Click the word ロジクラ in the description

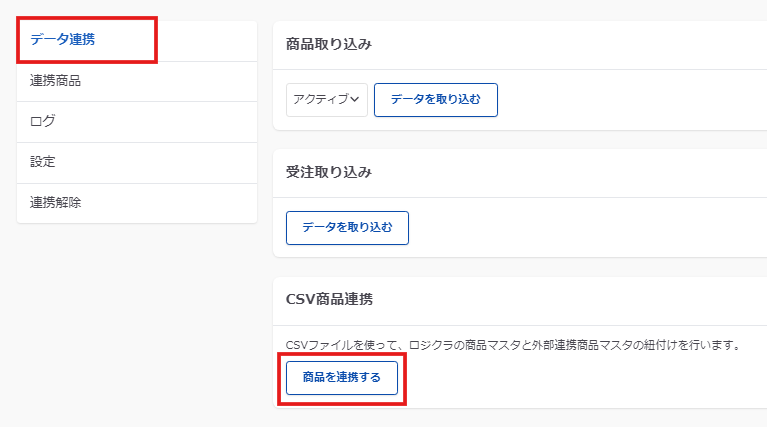click(455, 345)
